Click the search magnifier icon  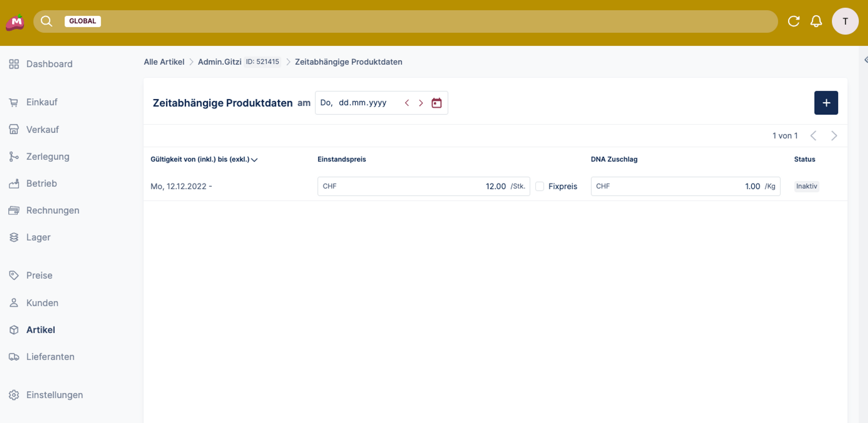point(46,21)
